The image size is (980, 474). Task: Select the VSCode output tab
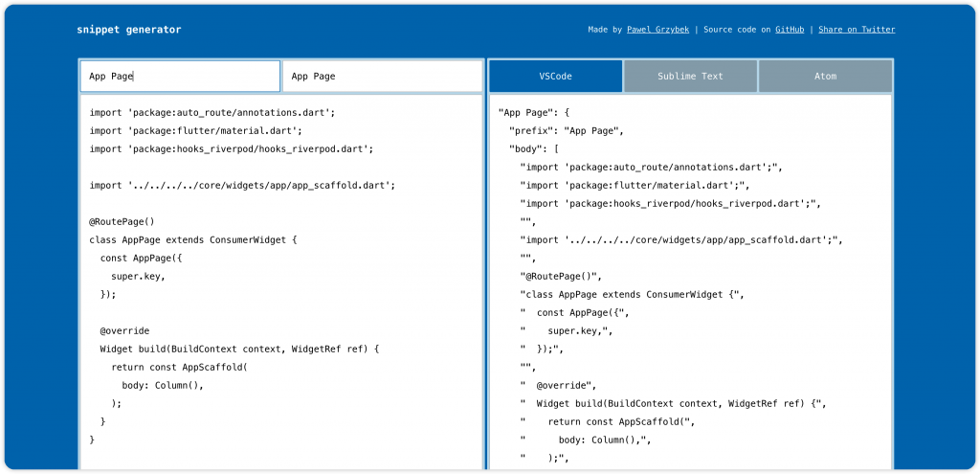point(556,77)
